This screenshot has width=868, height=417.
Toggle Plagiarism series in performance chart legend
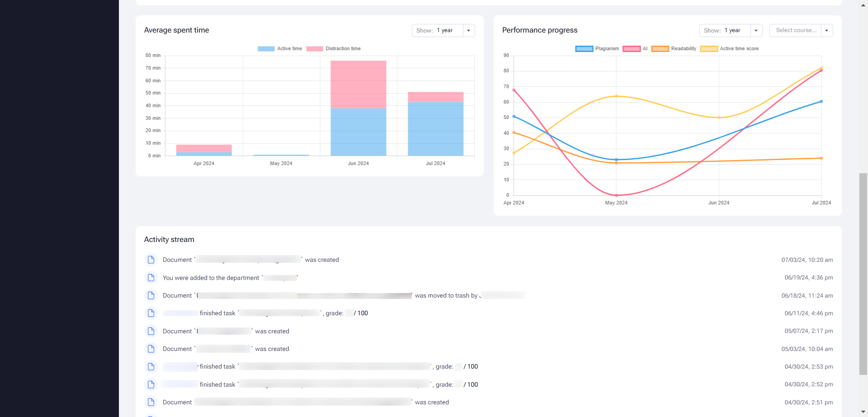[x=597, y=48]
